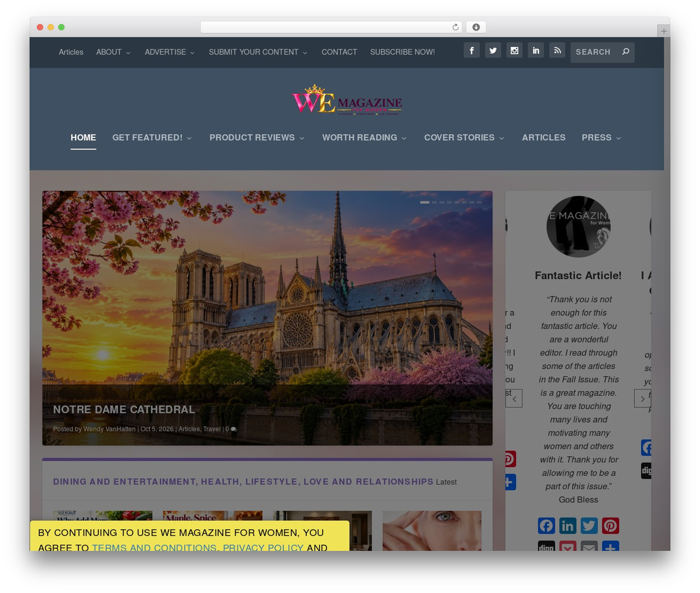Click the 'Fantastic Article!' heading
Viewport: 700px width, 593px height.
[578, 276]
